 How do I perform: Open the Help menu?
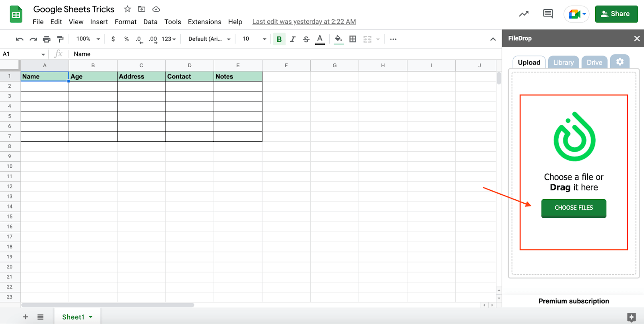pos(235,22)
